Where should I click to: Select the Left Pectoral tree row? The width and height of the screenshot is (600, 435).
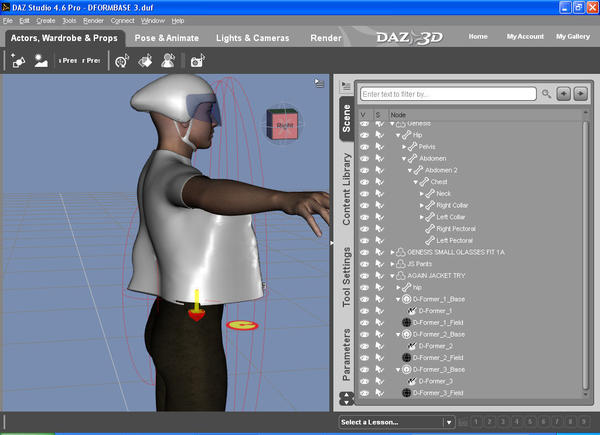click(455, 241)
